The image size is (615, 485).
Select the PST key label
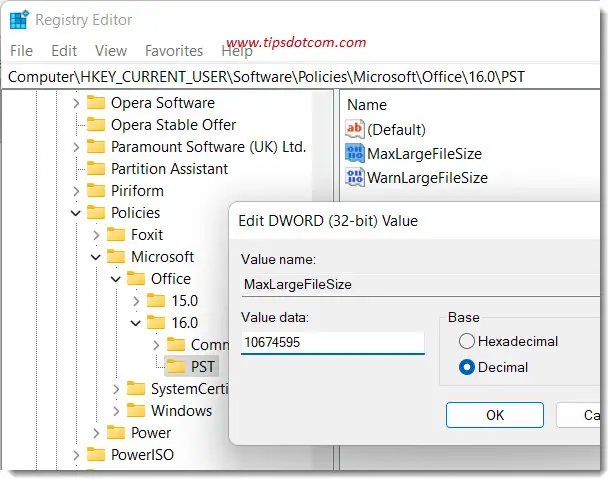(202, 367)
